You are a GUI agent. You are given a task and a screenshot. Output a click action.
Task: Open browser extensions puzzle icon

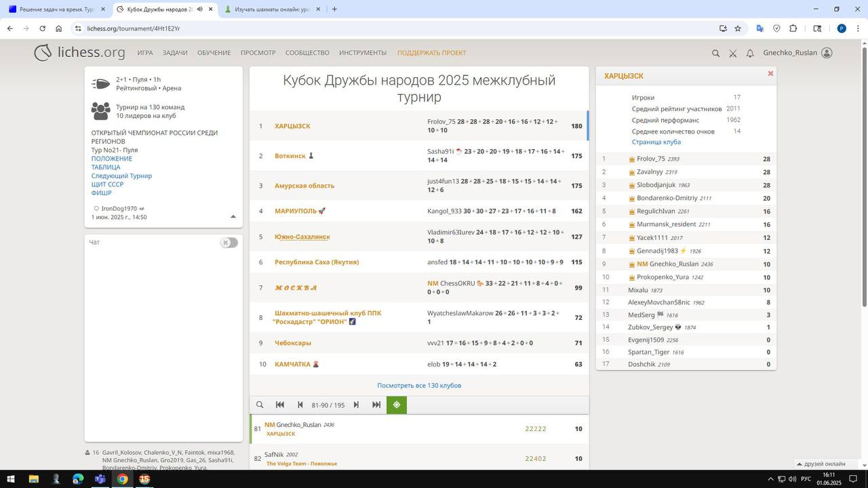point(793,28)
